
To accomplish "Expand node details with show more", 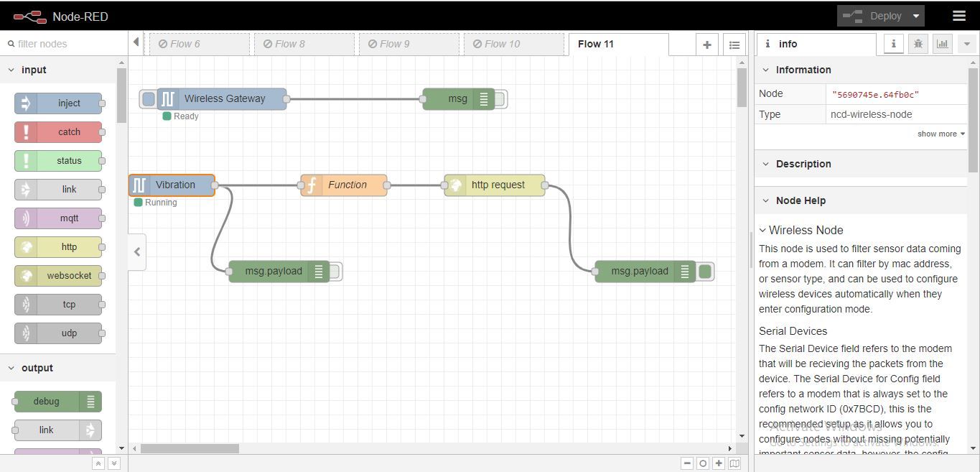I will coord(941,134).
